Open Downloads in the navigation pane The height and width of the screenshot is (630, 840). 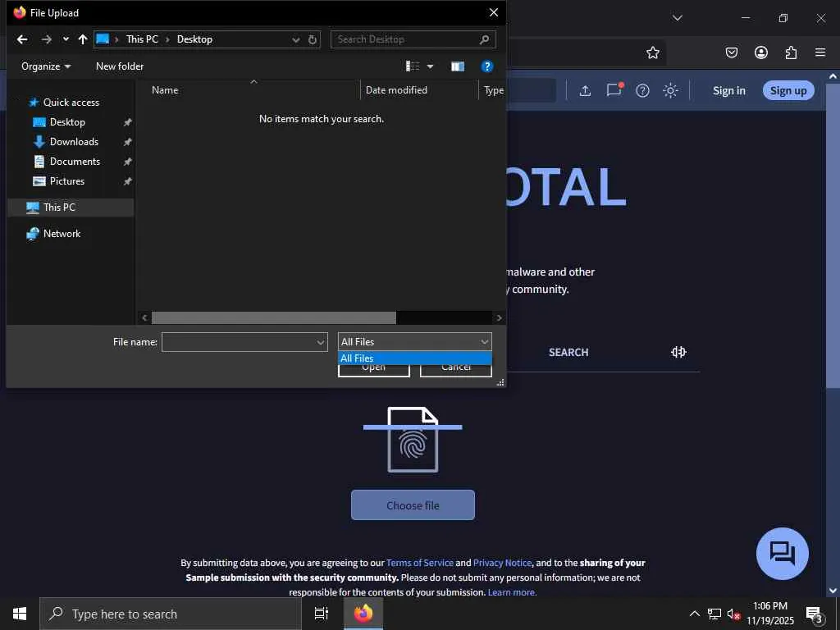(74, 142)
